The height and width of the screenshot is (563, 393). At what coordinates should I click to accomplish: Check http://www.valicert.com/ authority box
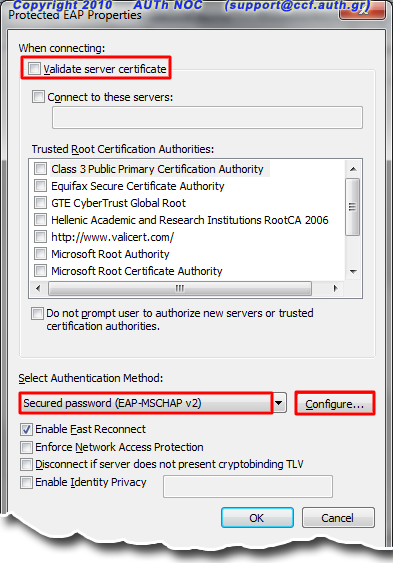click(40, 237)
